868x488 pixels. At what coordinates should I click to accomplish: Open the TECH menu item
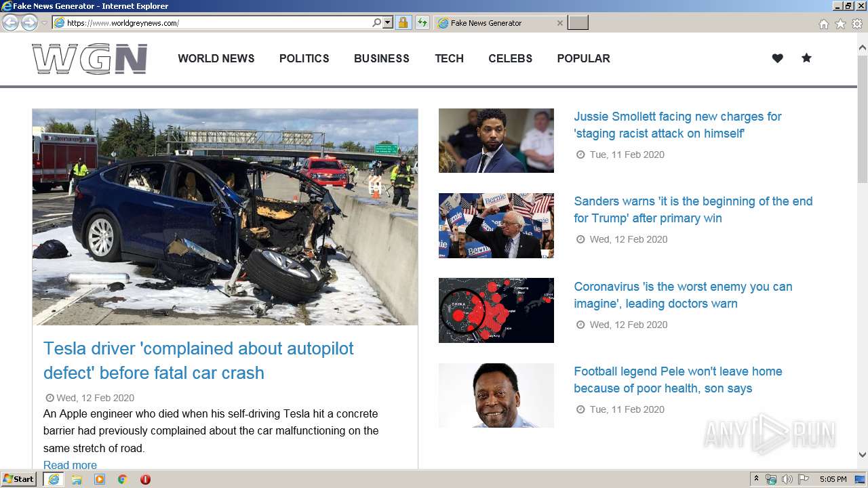coord(449,58)
